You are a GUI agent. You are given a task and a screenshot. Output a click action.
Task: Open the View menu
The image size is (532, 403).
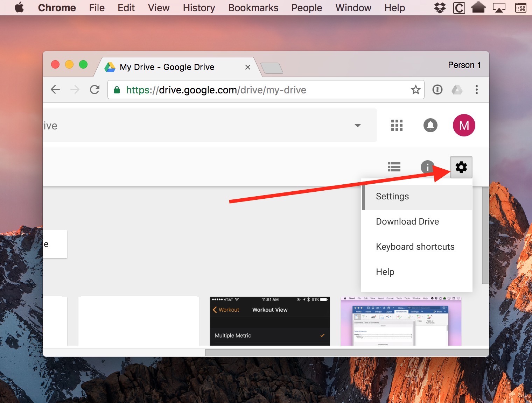tap(159, 8)
